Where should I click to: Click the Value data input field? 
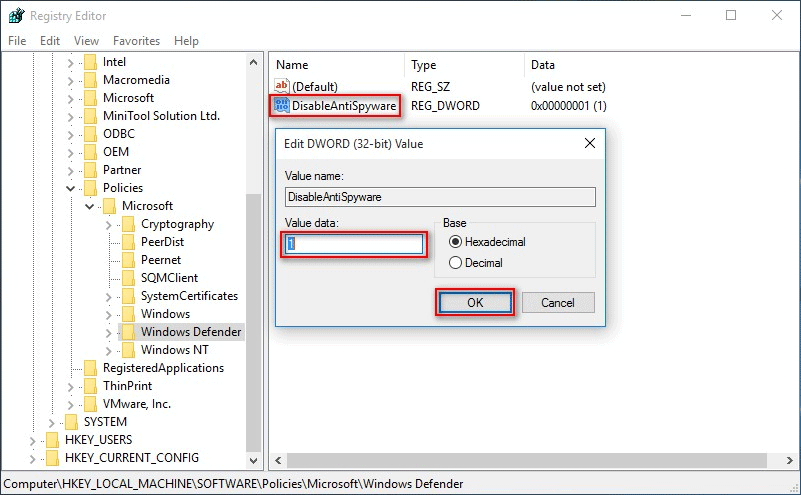point(355,245)
